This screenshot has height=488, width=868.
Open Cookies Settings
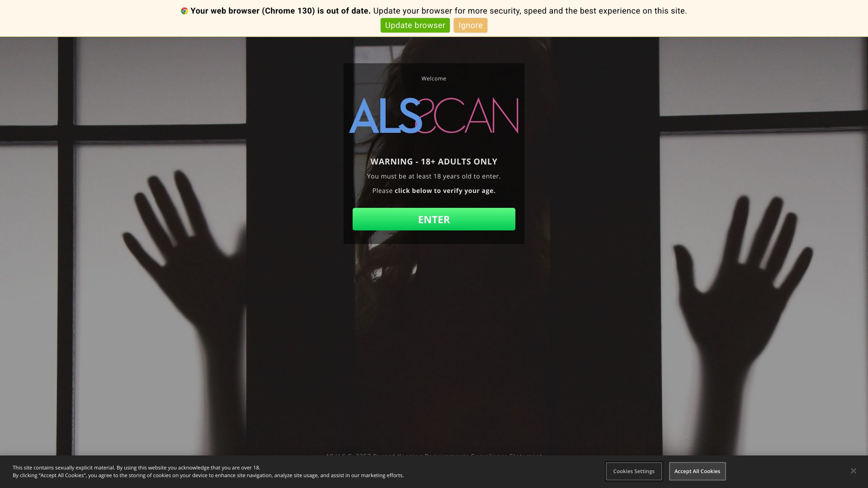point(634,471)
